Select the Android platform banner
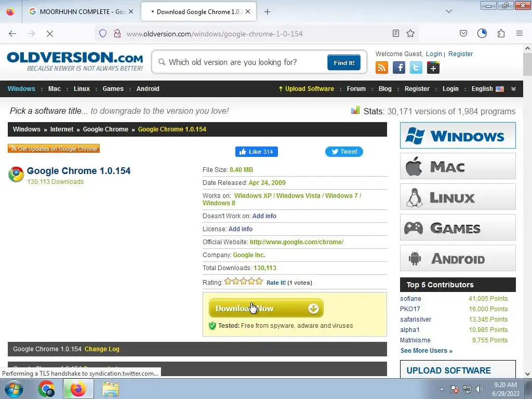532x399 pixels. click(458, 258)
